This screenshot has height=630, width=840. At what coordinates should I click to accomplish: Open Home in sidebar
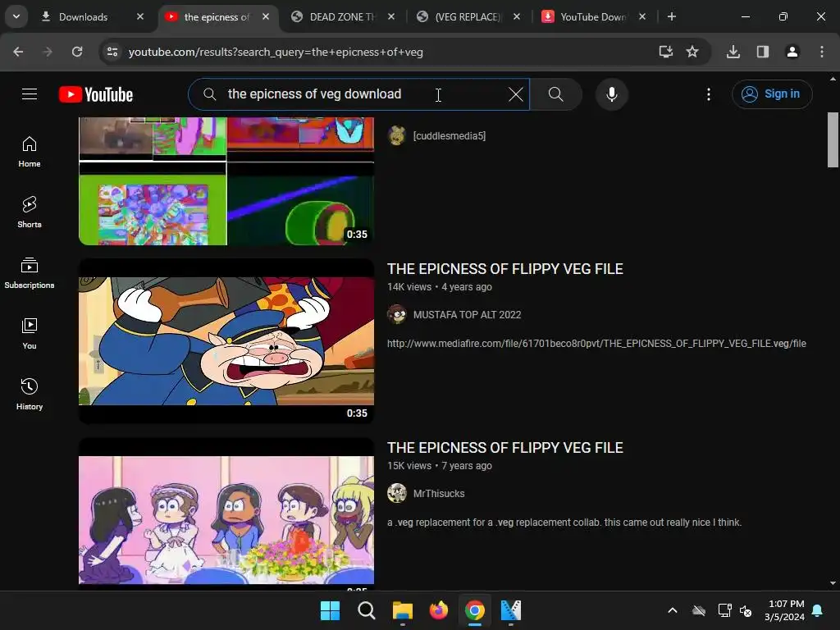click(x=30, y=152)
